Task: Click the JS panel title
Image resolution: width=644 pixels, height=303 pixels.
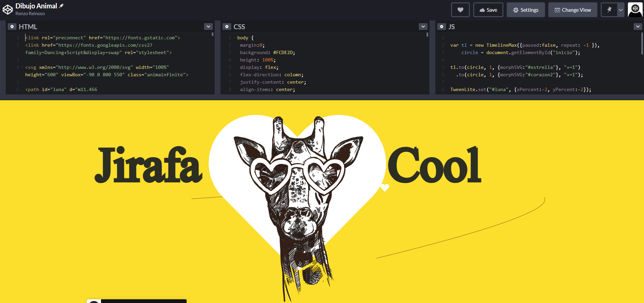Action: (452, 27)
